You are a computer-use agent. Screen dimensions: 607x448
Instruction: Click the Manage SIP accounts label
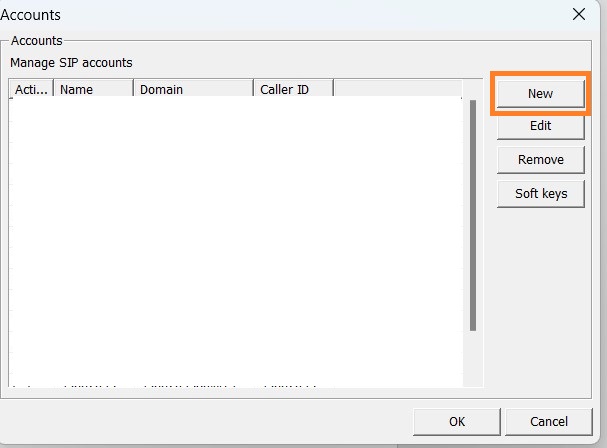[x=71, y=62]
